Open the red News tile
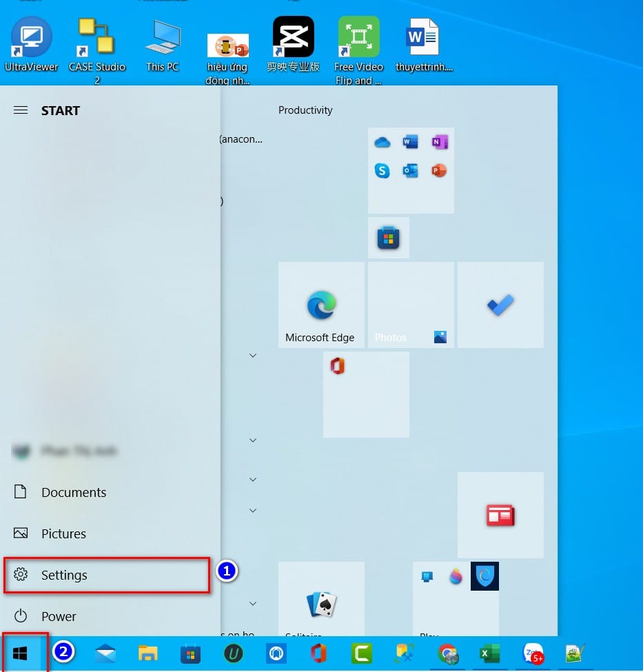The height and width of the screenshot is (672, 643). point(500,515)
